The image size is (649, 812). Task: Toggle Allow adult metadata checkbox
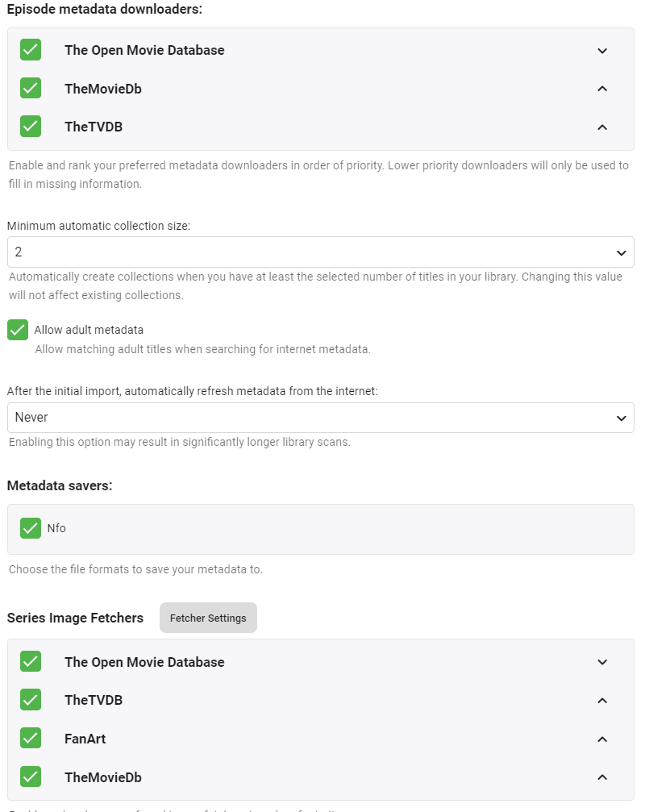(18, 330)
